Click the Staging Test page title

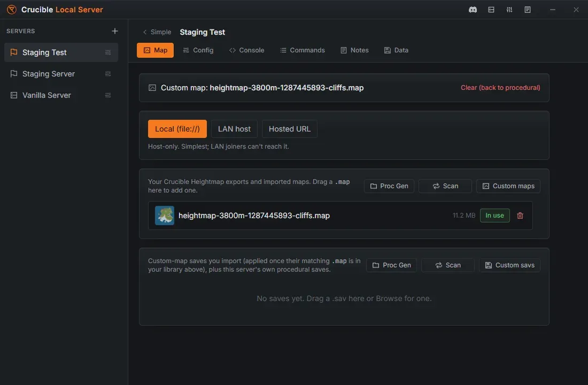pos(202,32)
